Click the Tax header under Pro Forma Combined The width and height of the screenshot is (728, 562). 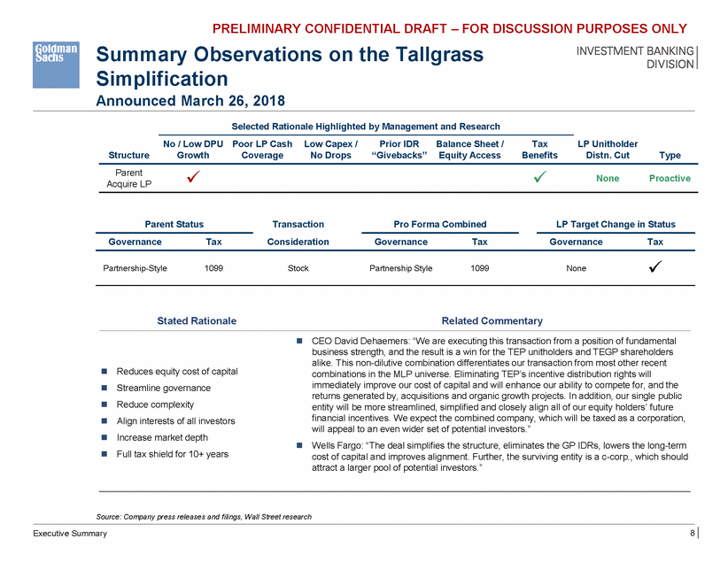click(480, 242)
